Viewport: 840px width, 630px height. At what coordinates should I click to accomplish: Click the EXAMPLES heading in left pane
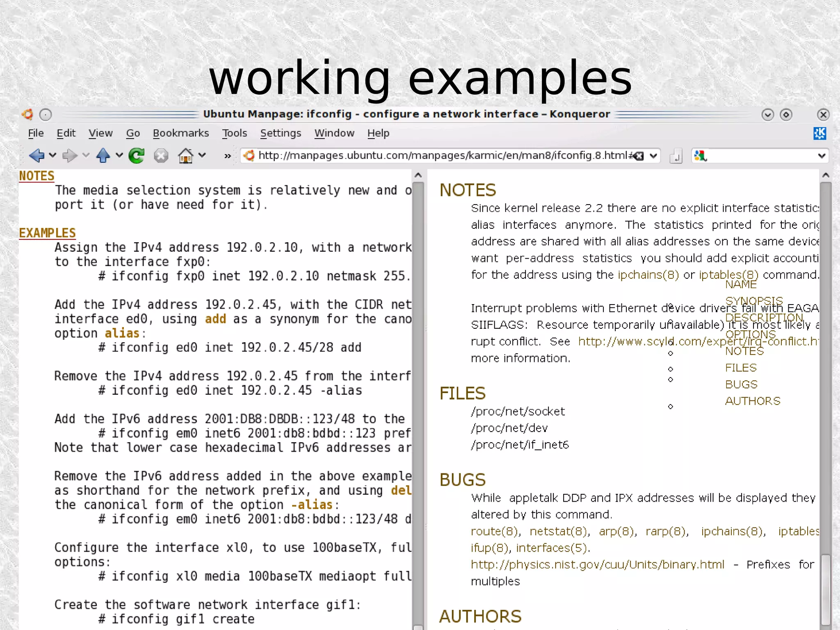pyautogui.click(x=47, y=233)
